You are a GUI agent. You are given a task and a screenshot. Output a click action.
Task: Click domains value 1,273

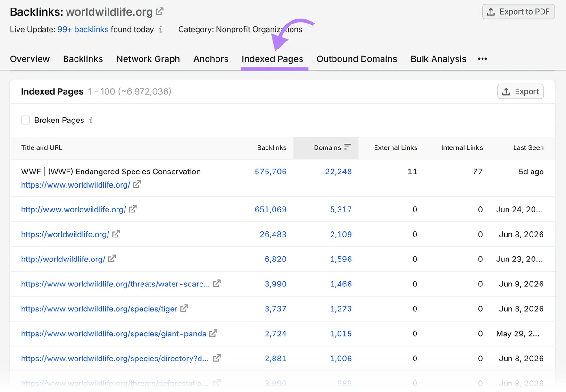(341, 309)
